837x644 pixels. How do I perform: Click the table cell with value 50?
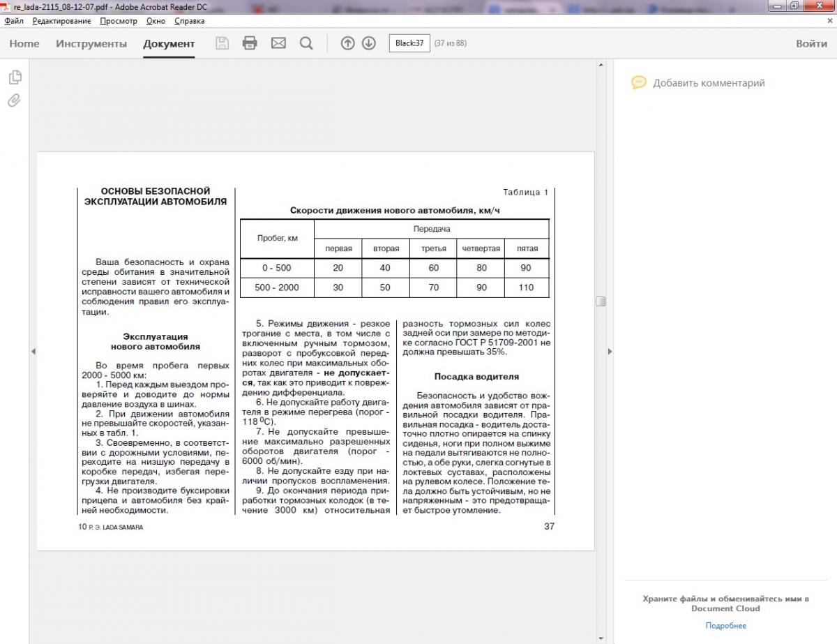tap(386, 287)
